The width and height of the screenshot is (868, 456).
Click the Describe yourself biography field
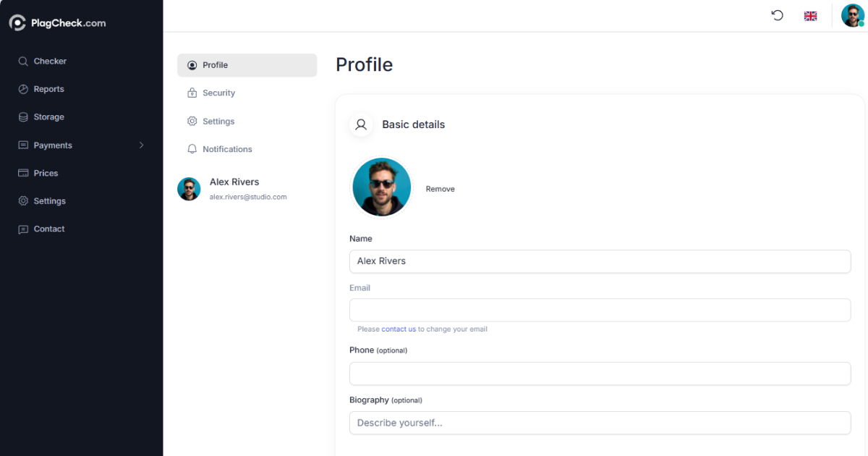click(x=600, y=423)
